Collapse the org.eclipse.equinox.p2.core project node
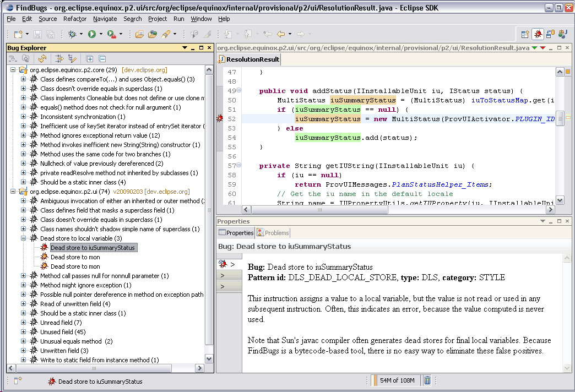 [13, 70]
